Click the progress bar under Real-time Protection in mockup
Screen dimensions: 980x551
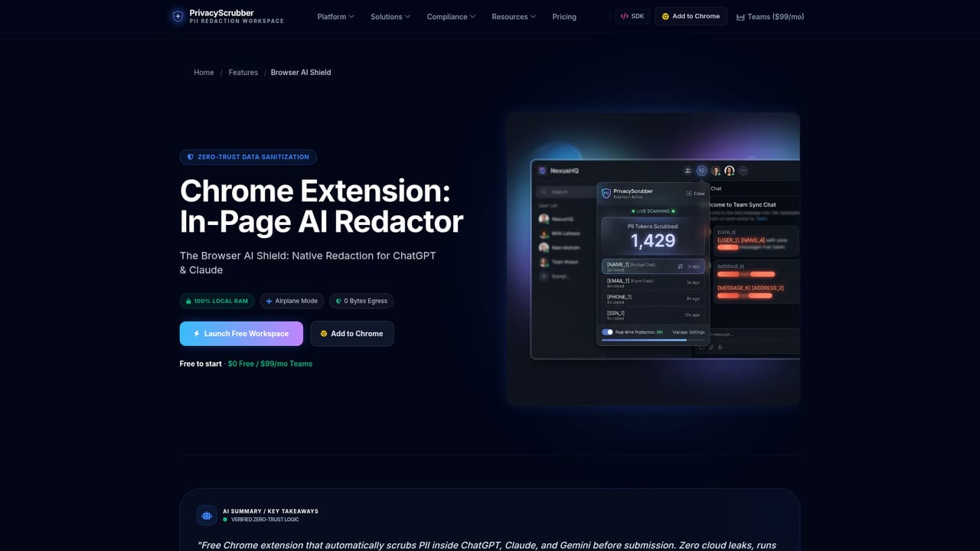652,340
